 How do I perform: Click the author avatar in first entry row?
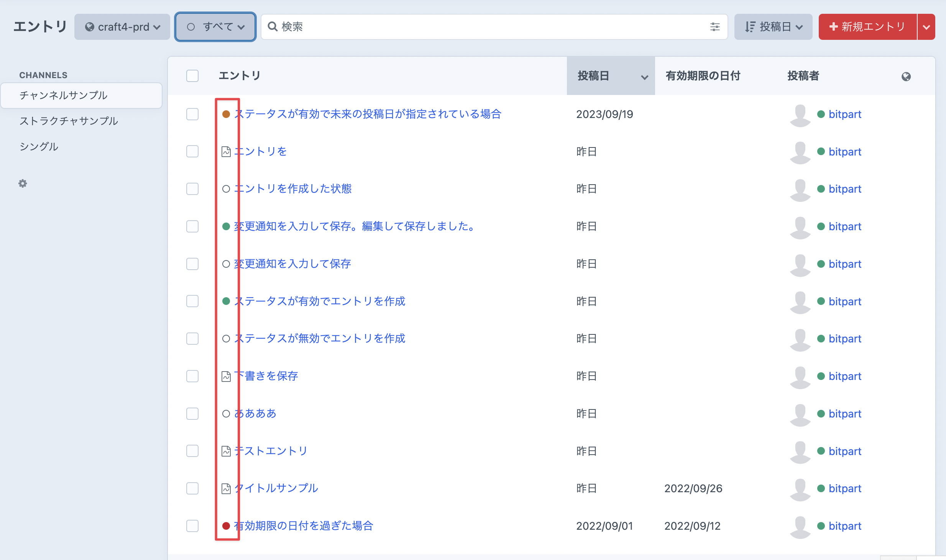point(800,115)
